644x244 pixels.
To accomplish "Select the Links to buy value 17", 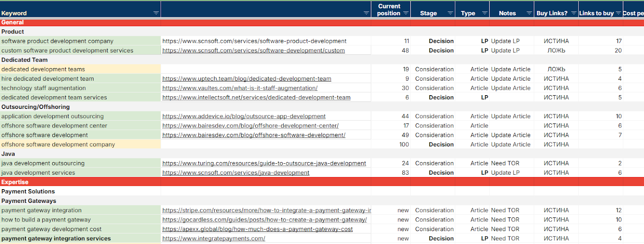I will (x=619, y=41).
